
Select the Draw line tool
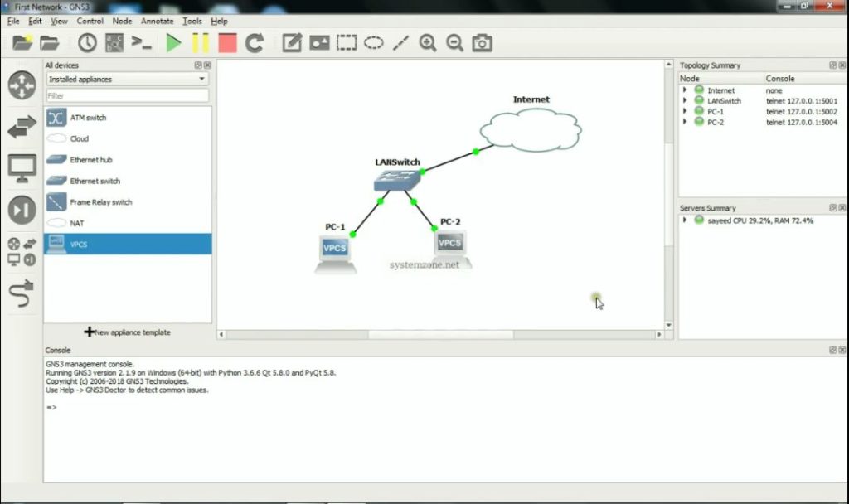click(400, 42)
